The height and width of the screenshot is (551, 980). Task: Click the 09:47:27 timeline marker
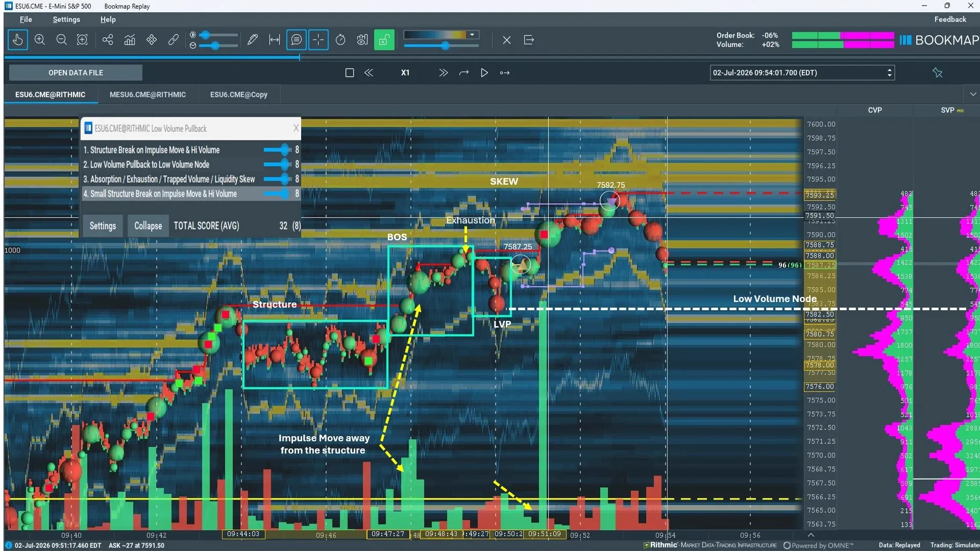pos(388,534)
